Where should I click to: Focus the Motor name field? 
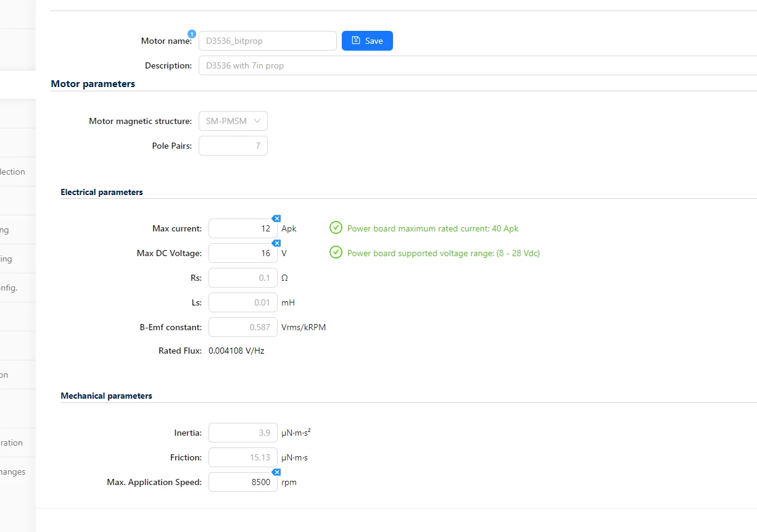click(268, 41)
